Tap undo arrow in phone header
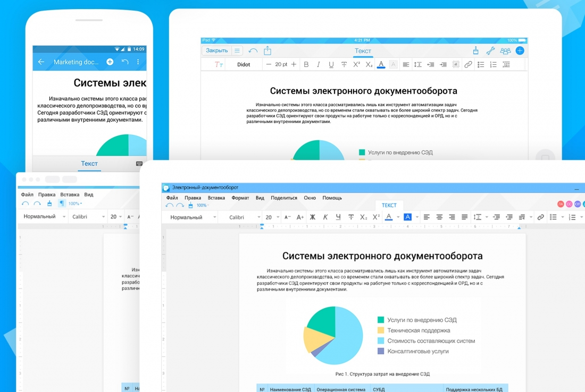The height and width of the screenshot is (392, 585). point(125,62)
